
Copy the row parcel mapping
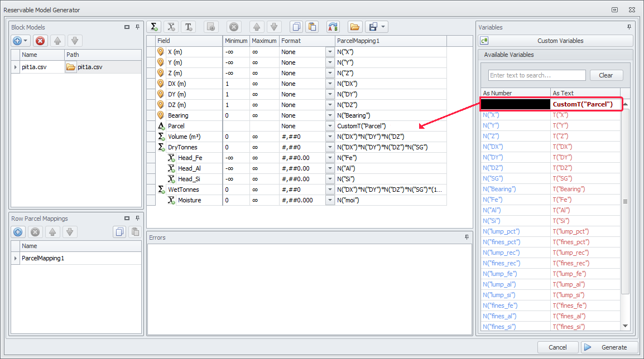tap(119, 232)
